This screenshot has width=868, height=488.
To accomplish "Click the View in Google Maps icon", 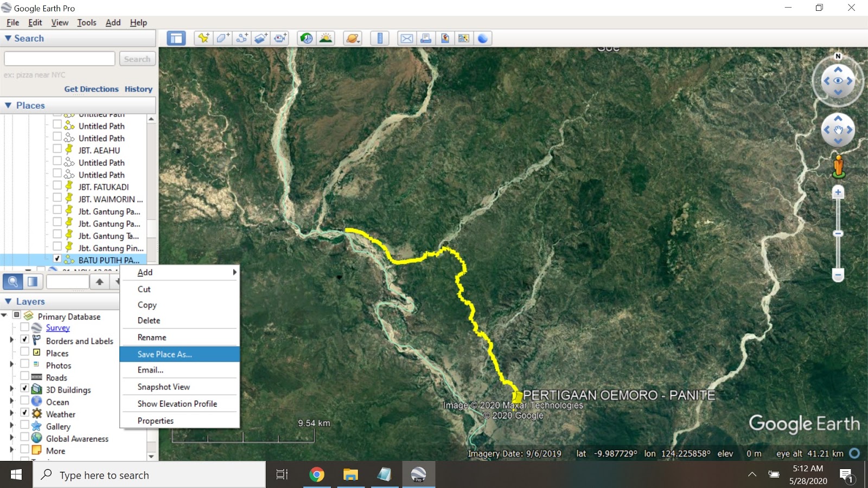I will pyautogui.click(x=464, y=38).
